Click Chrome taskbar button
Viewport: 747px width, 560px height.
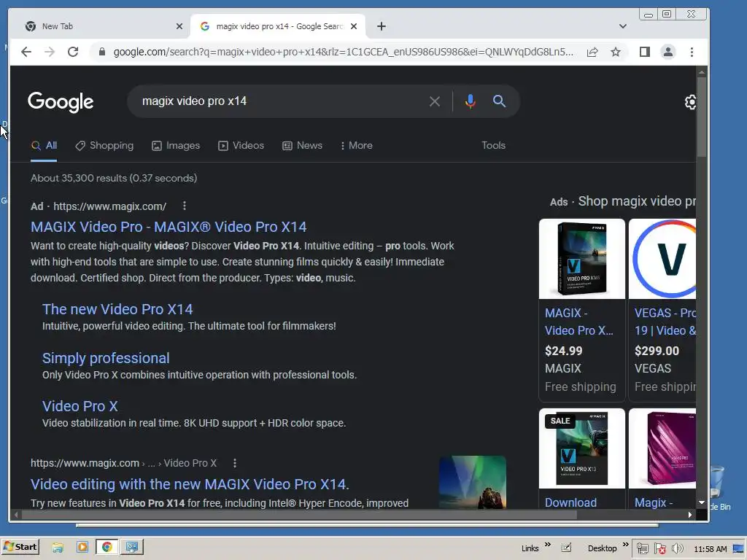(x=107, y=547)
